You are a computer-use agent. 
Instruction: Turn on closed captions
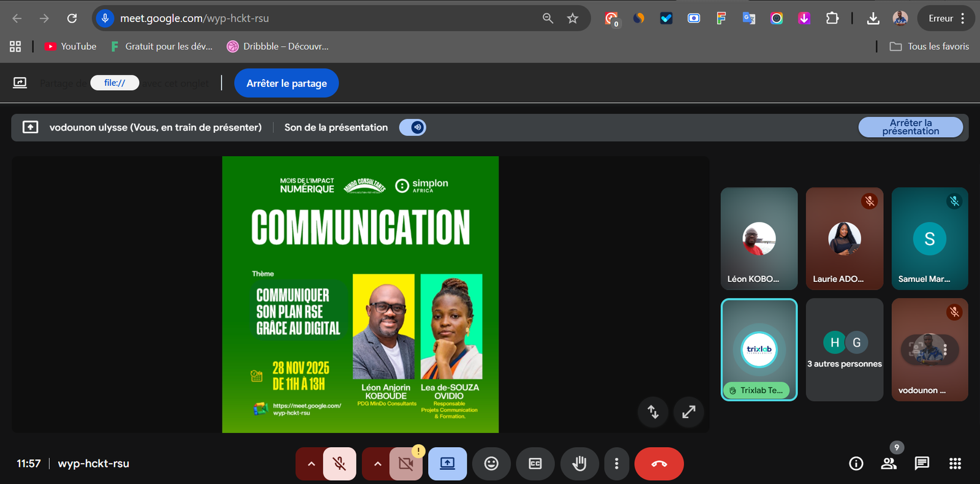(x=535, y=464)
